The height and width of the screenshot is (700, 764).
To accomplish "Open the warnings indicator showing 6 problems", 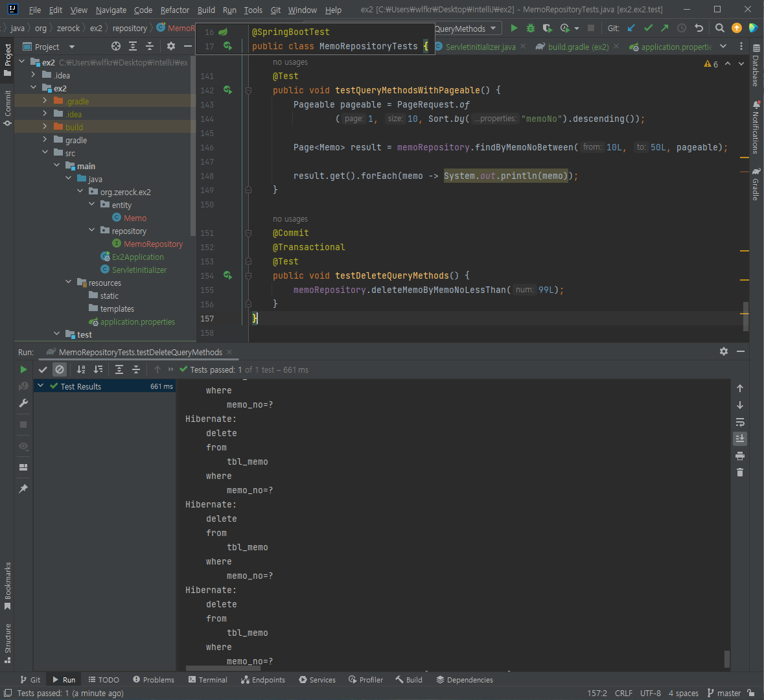I will coord(711,64).
